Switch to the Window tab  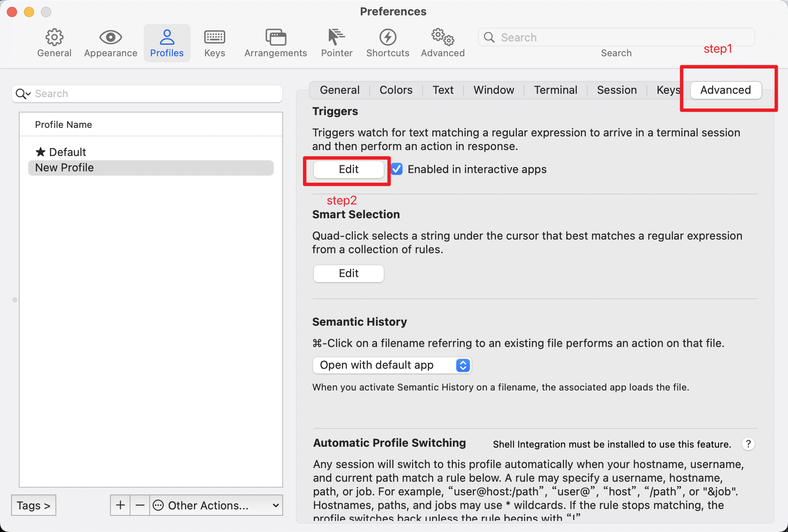click(494, 90)
